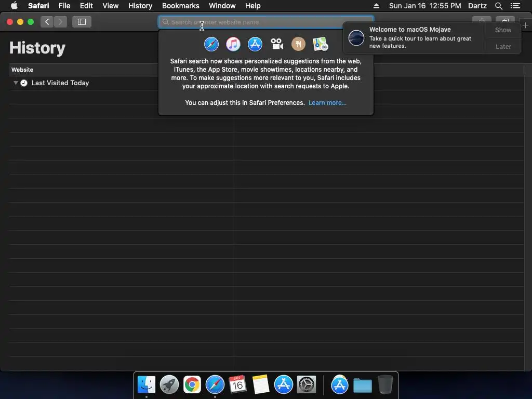
Task: Click Safari compass in the Dock
Action: tap(215, 385)
